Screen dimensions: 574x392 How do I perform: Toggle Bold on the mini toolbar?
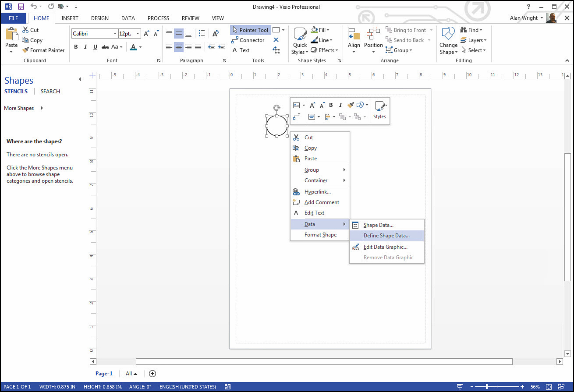(x=331, y=105)
